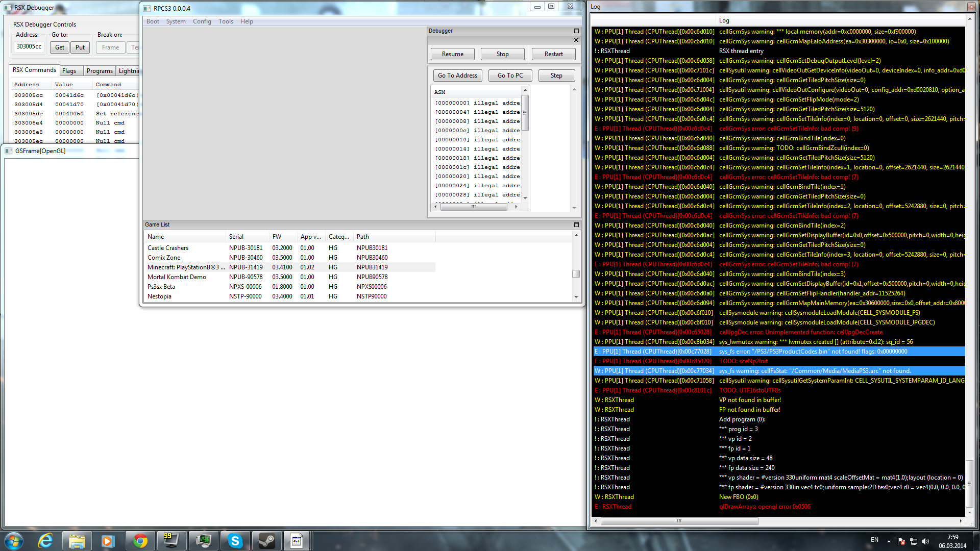Image resolution: width=980 pixels, height=551 pixels.
Task: Click the Fraps monitor taskbar icon
Action: click(171, 541)
